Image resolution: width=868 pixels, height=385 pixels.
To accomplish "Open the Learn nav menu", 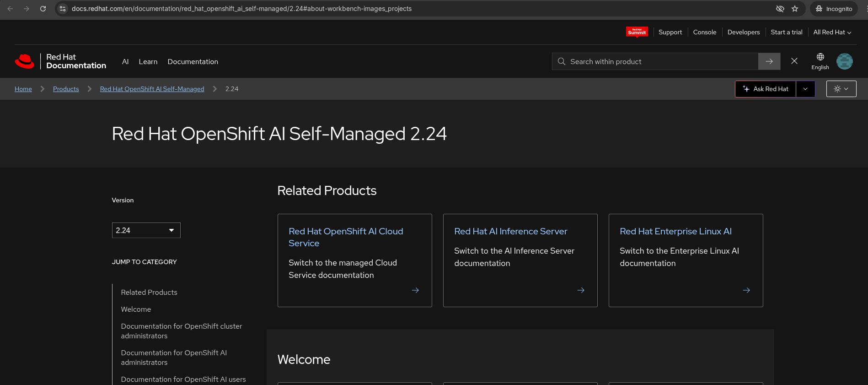I will 148,62.
